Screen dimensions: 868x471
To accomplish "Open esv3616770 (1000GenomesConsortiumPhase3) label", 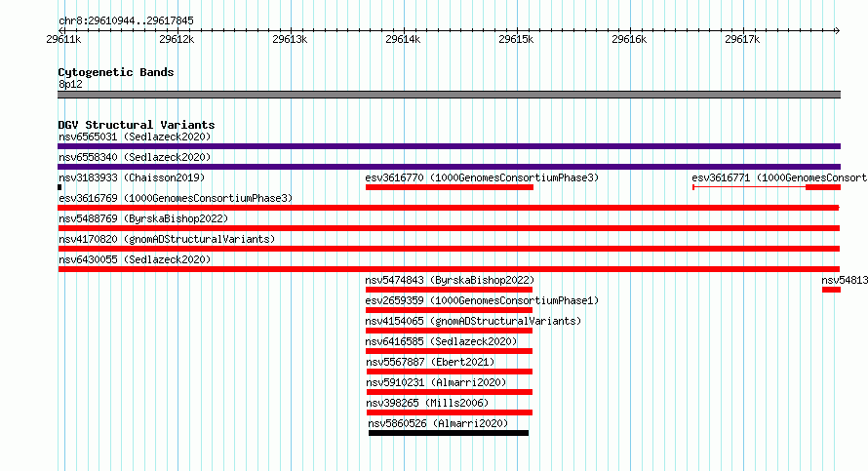I will 482,177.
